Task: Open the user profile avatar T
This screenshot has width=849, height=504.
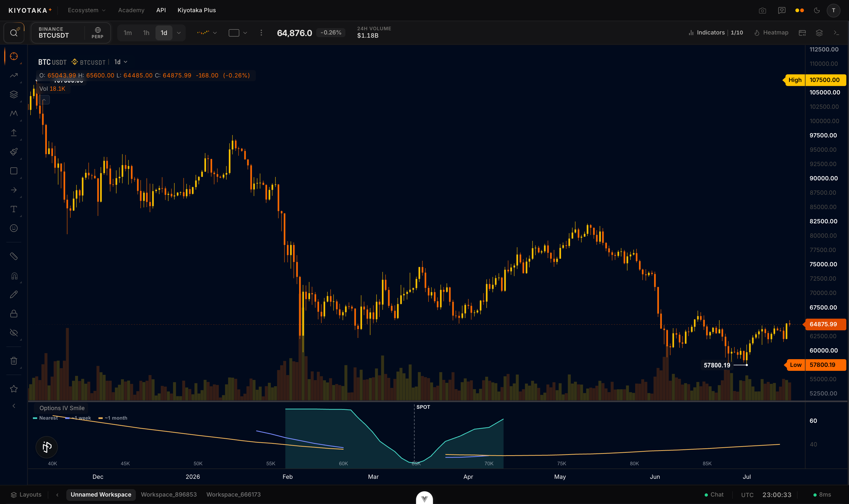Action: (833, 11)
